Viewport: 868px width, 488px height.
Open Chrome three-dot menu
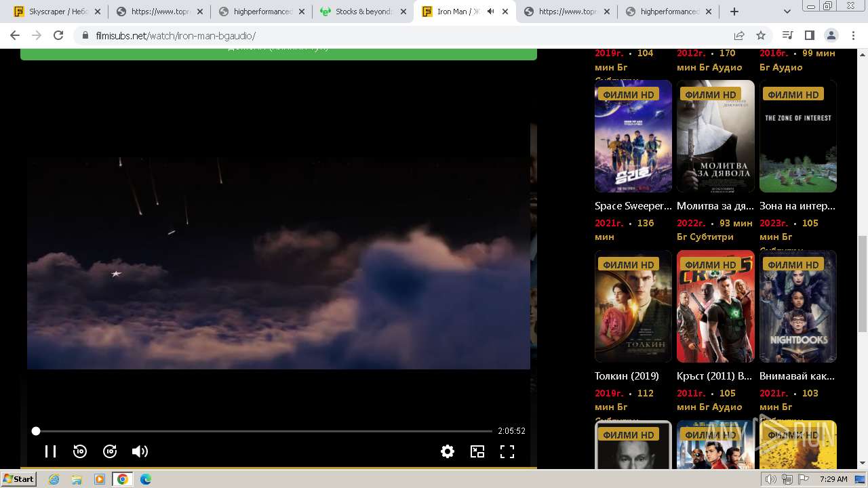[x=852, y=35]
